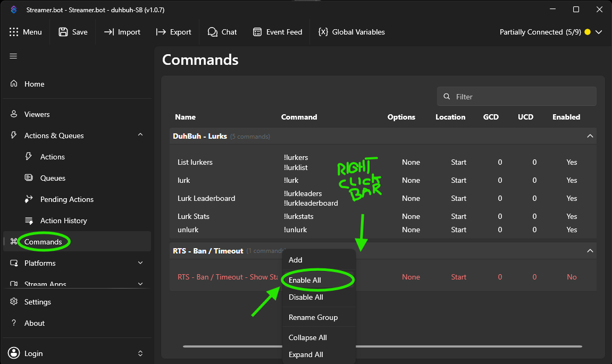Open the Action History sidebar label
Viewport: 612px width, 364px height.
64,221
